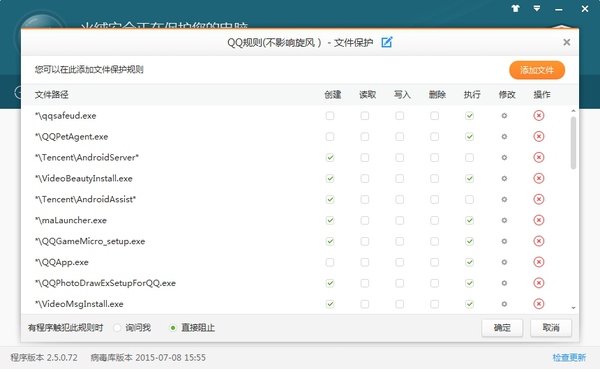Uncheck 执行 for *\qqsafeud.exe
This screenshot has height=369, width=600.
click(x=470, y=116)
